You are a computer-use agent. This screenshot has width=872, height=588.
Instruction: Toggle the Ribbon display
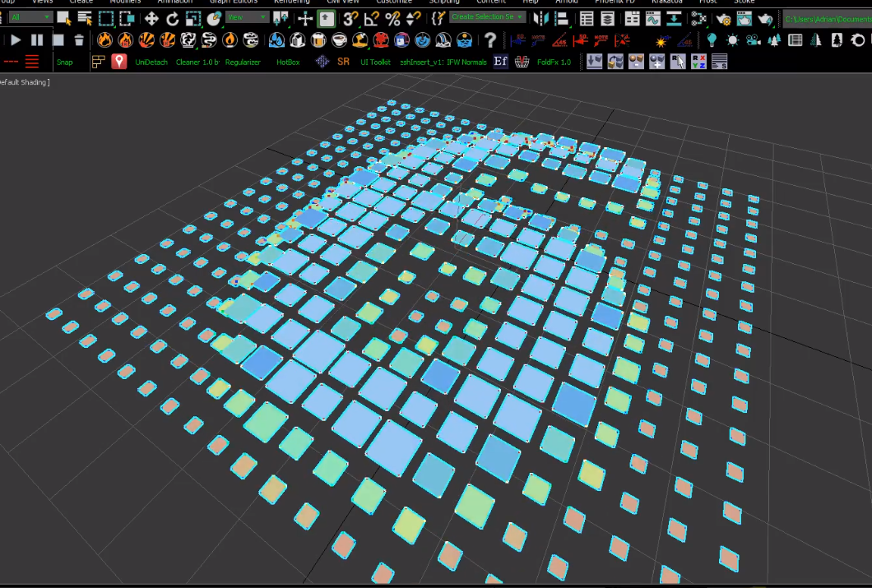point(632,19)
